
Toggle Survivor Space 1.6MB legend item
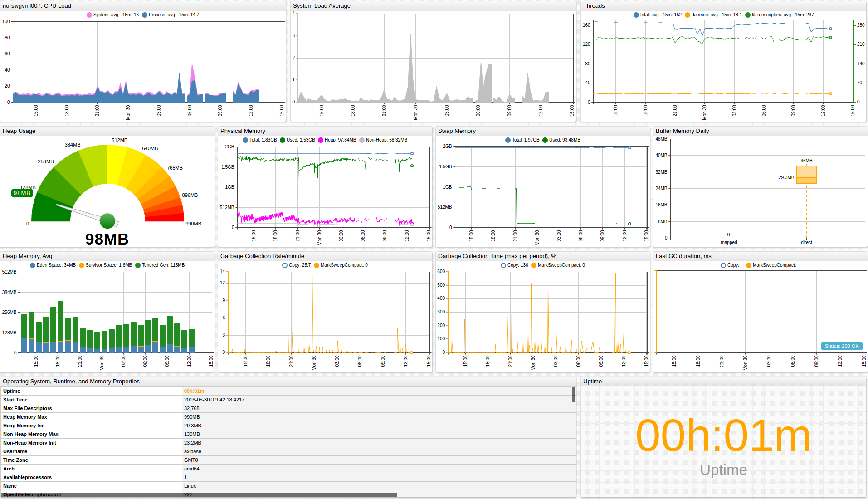click(x=106, y=265)
